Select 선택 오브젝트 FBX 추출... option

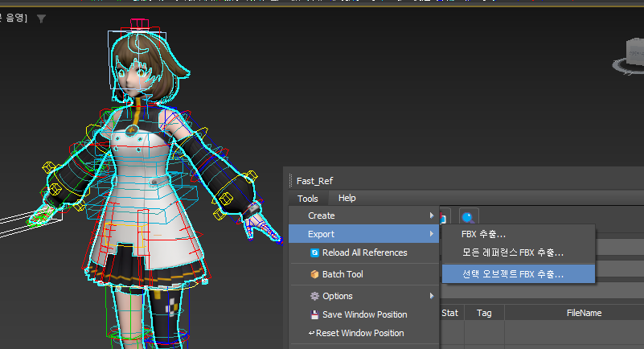click(512, 274)
